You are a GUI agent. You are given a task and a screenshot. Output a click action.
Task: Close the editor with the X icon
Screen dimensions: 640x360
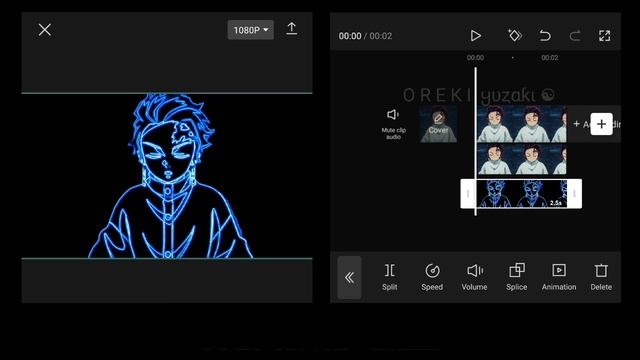(x=44, y=29)
